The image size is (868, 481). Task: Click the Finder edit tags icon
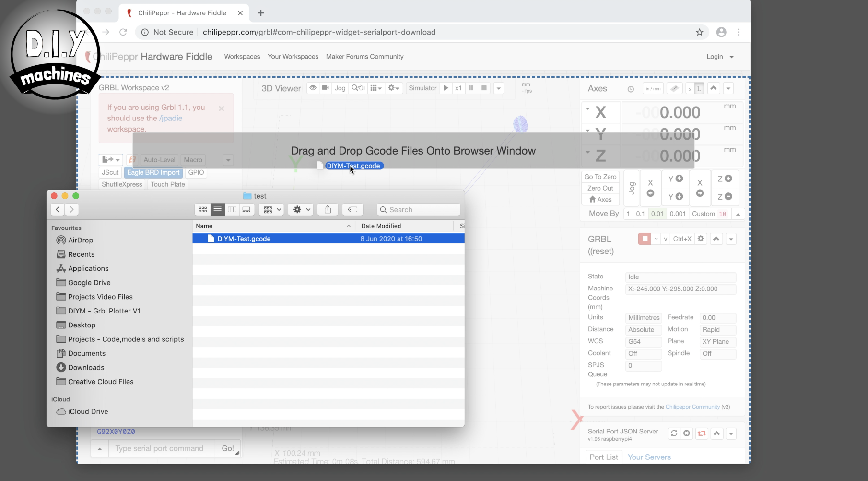click(353, 209)
